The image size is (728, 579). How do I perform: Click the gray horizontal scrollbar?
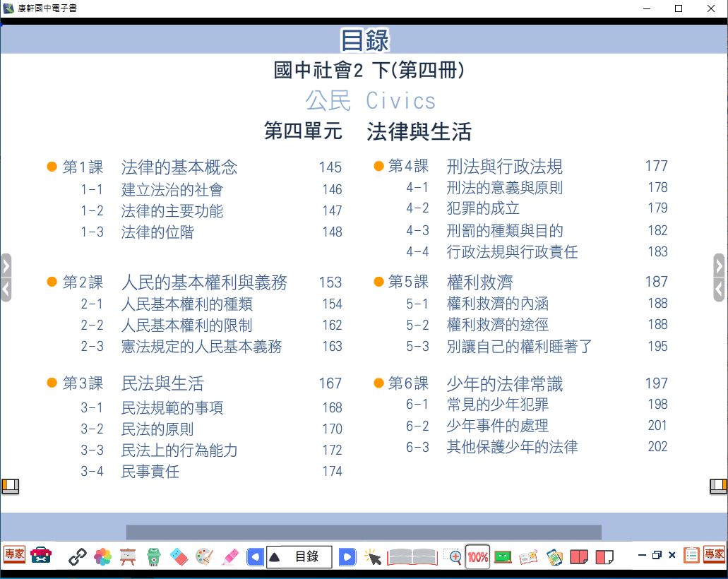364,532
